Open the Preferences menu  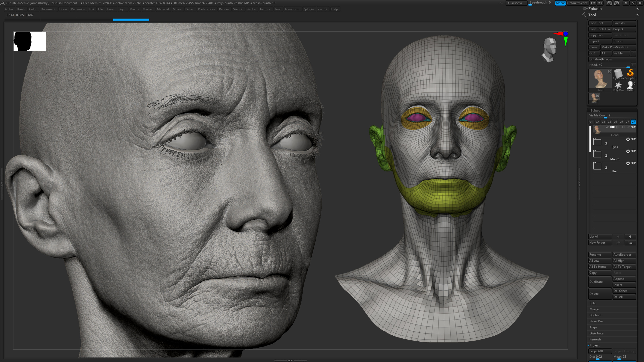click(207, 9)
